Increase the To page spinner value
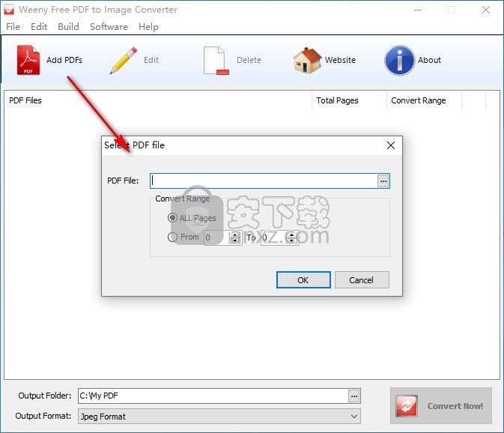 pyautogui.click(x=291, y=234)
